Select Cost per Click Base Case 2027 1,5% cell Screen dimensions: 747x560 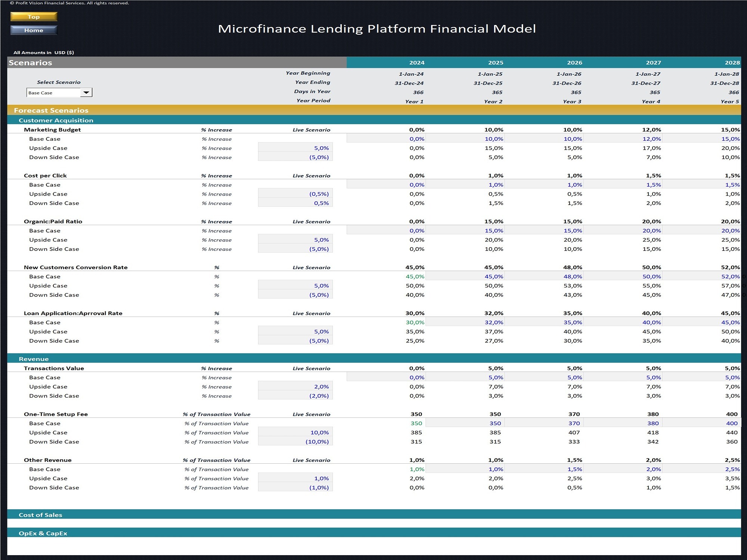tap(623, 185)
